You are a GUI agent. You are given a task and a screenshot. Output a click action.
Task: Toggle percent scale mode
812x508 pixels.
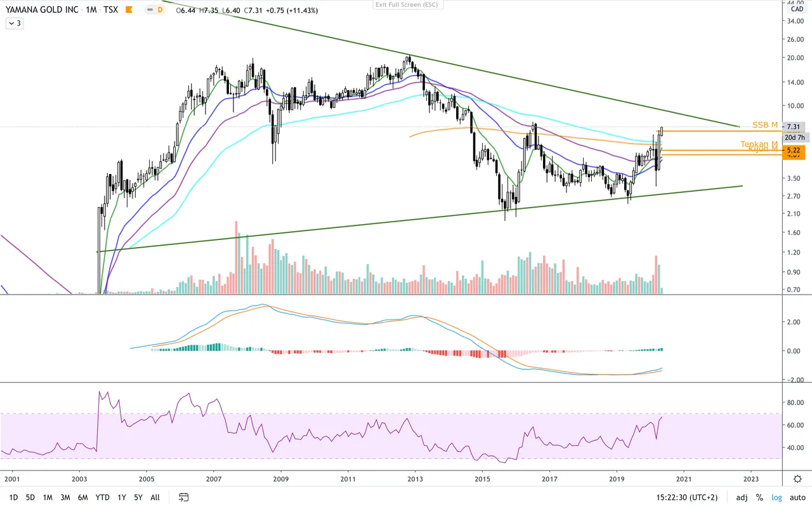pyautogui.click(x=759, y=497)
